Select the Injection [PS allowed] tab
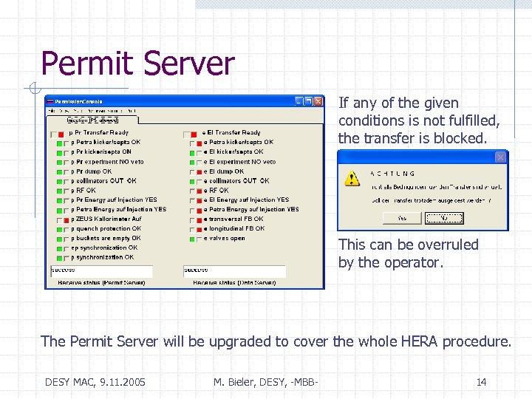532x399 pixels. click(92, 120)
